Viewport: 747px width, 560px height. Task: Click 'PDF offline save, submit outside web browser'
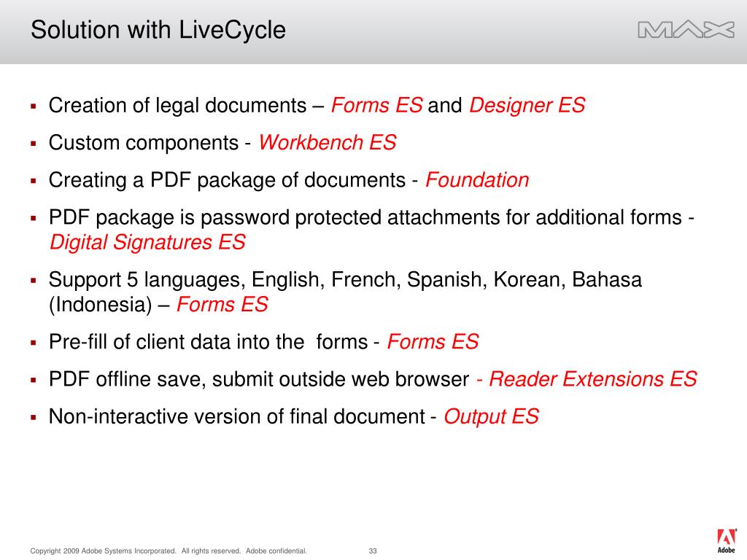(259, 379)
